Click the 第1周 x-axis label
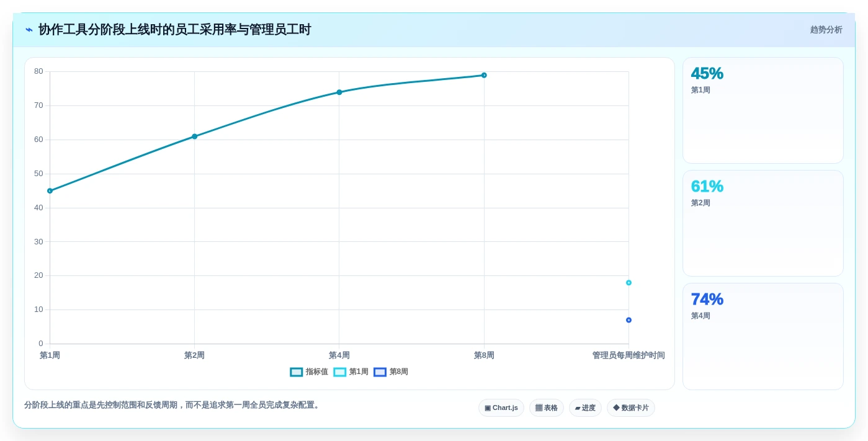 click(x=50, y=355)
